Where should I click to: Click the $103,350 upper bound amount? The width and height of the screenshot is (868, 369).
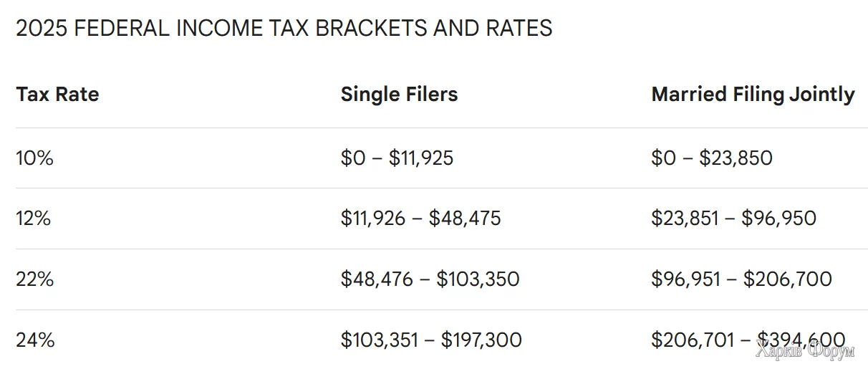(478, 279)
